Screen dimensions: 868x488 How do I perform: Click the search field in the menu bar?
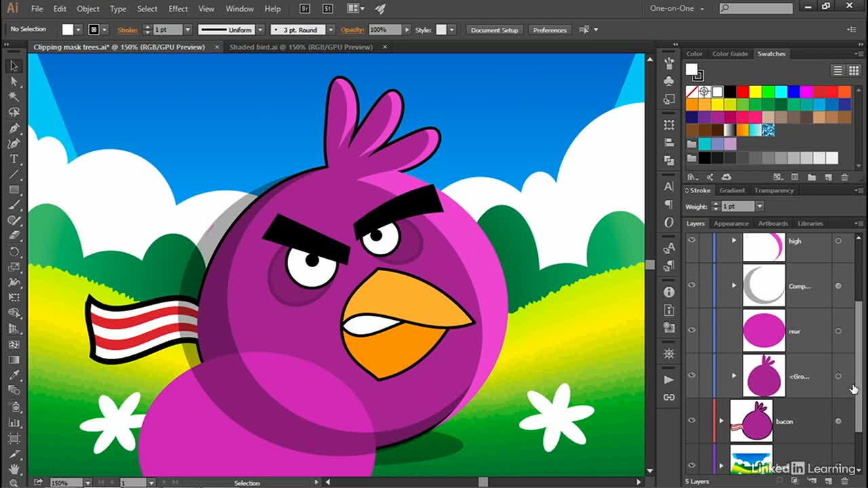click(x=756, y=9)
